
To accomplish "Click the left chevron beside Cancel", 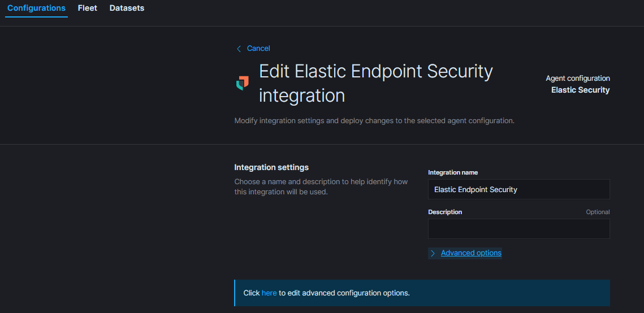I will pyautogui.click(x=239, y=49).
